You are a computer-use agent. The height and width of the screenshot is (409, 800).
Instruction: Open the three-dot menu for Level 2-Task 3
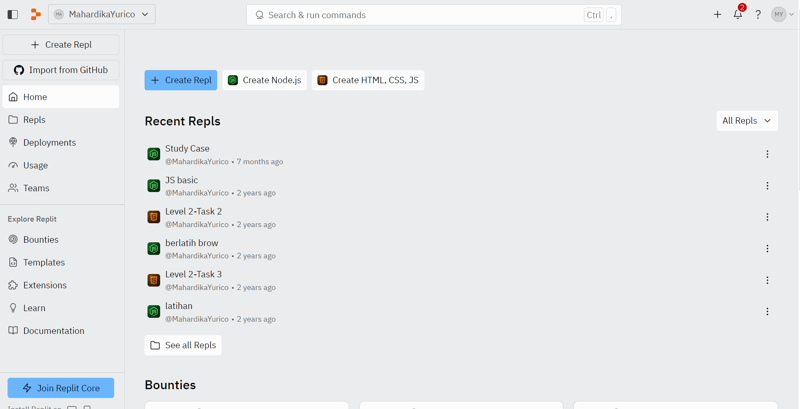[x=767, y=280]
